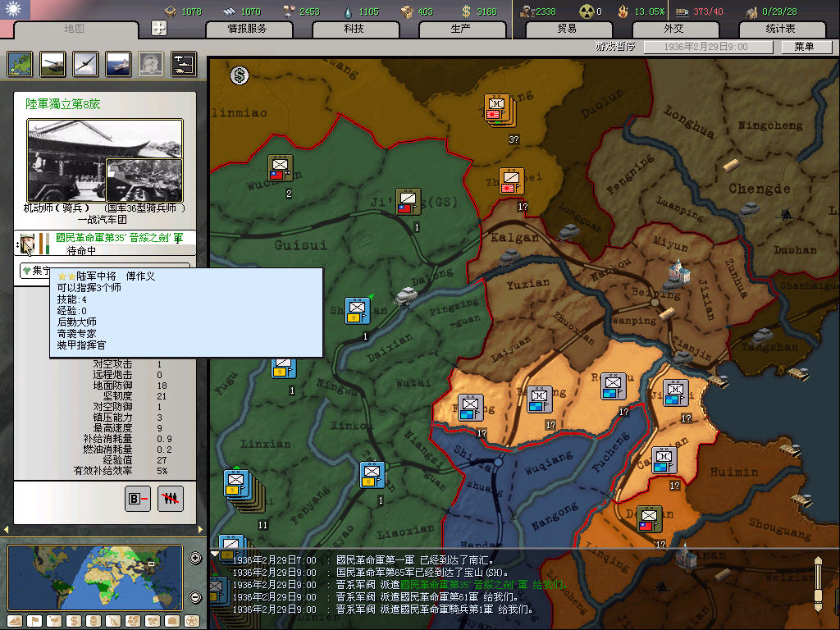Open the 菜单 menu button
The width and height of the screenshot is (840, 630).
(803, 47)
